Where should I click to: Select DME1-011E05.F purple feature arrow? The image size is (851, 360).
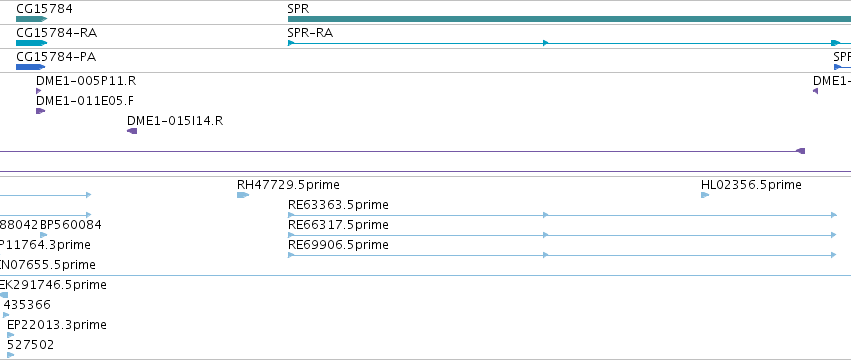point(41,111)
